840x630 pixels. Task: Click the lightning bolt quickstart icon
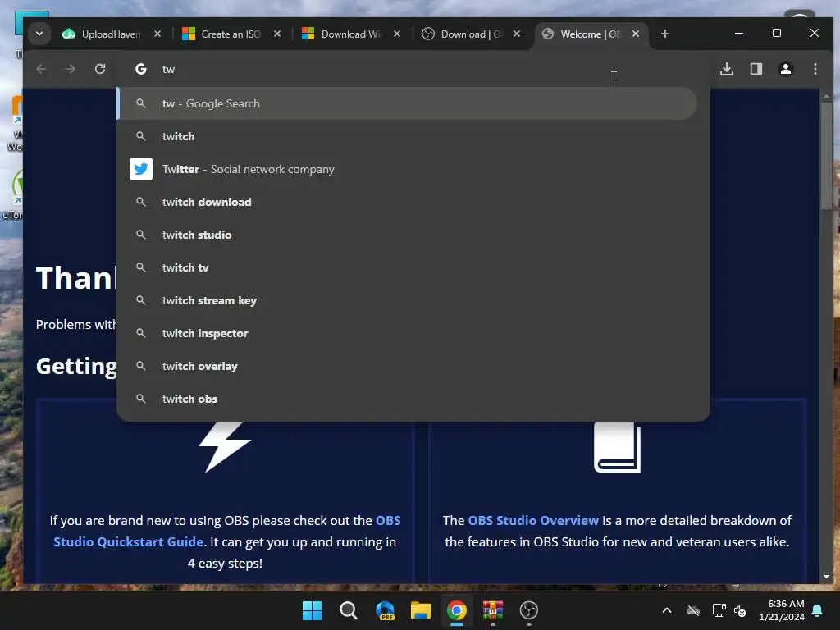[x=225, y=447]
